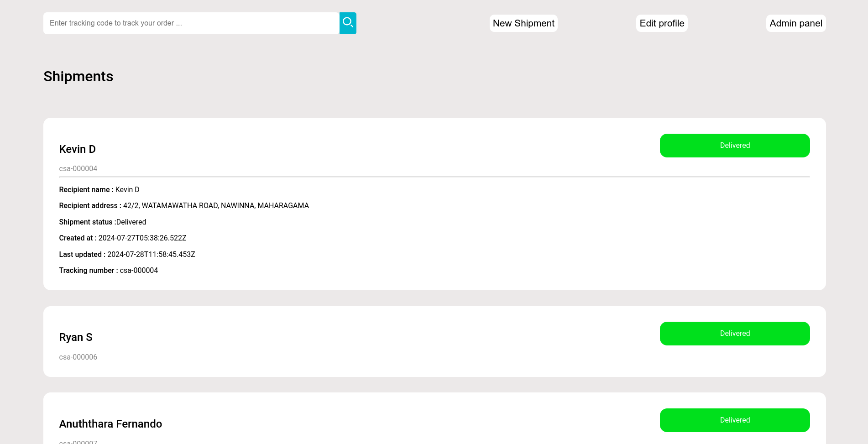Click the magnifier search icon button

[x=348, y=23]
